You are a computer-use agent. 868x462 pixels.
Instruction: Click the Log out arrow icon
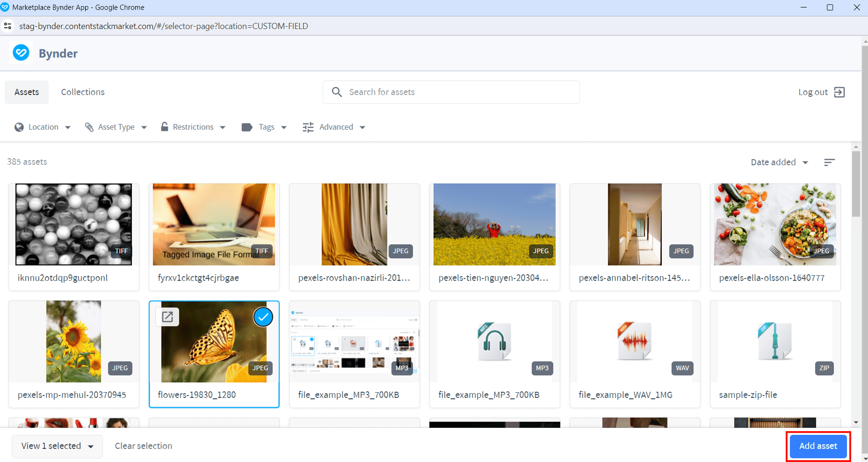coord(839,92)
